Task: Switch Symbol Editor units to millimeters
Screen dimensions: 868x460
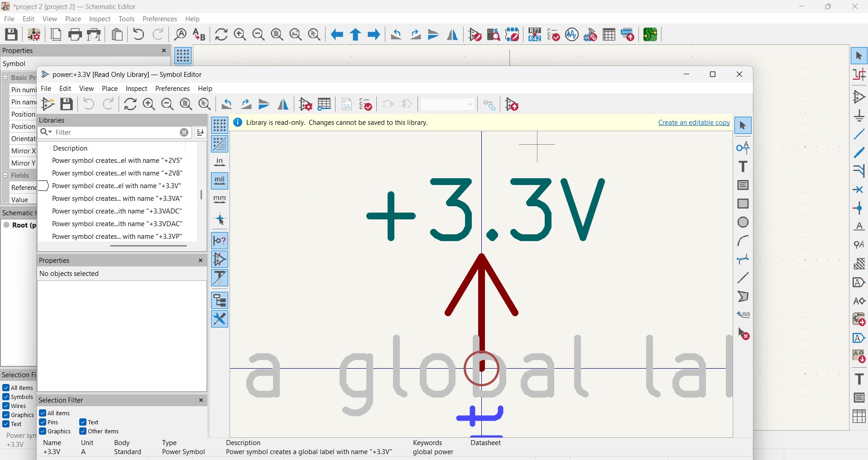Action: click(x=220, y=199)
